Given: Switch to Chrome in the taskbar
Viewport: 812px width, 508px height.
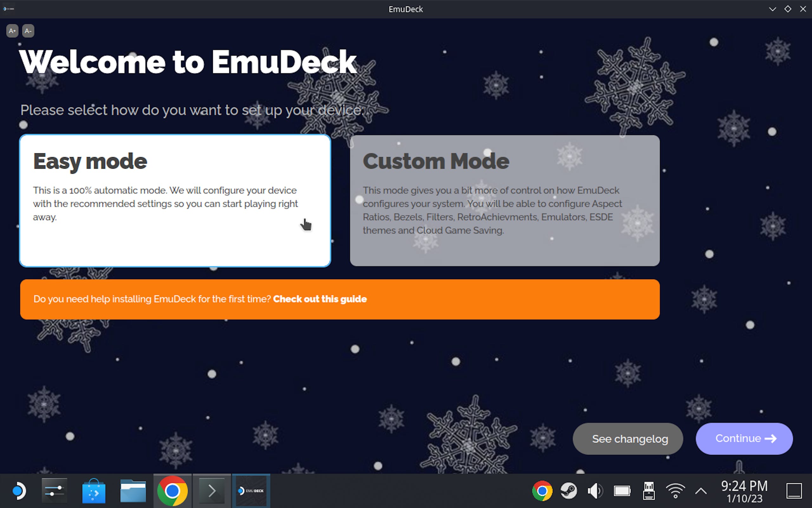Looking at the screenshot, I should coord(173,491).
